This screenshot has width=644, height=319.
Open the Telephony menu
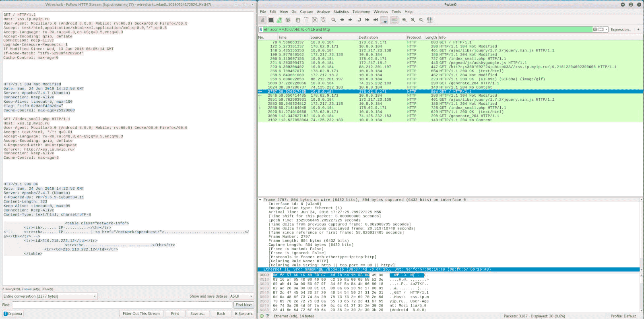coord(361,12)
